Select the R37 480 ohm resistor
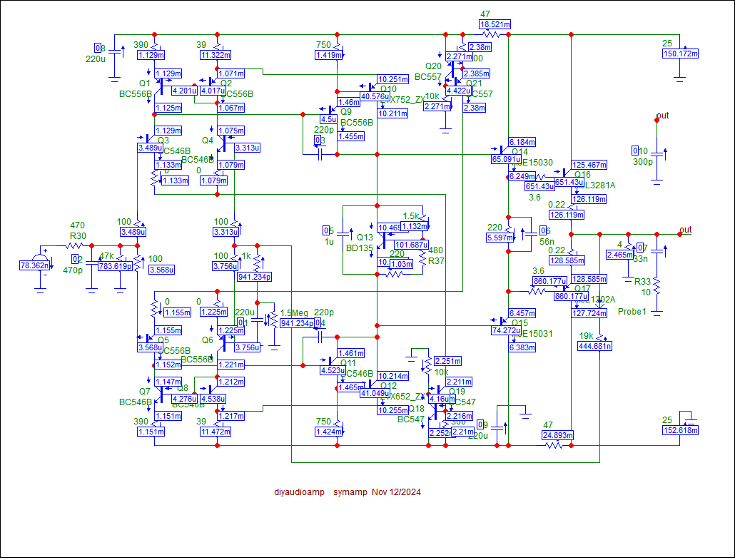This screenshot has width=740, height=560. (x=423, y=259)
